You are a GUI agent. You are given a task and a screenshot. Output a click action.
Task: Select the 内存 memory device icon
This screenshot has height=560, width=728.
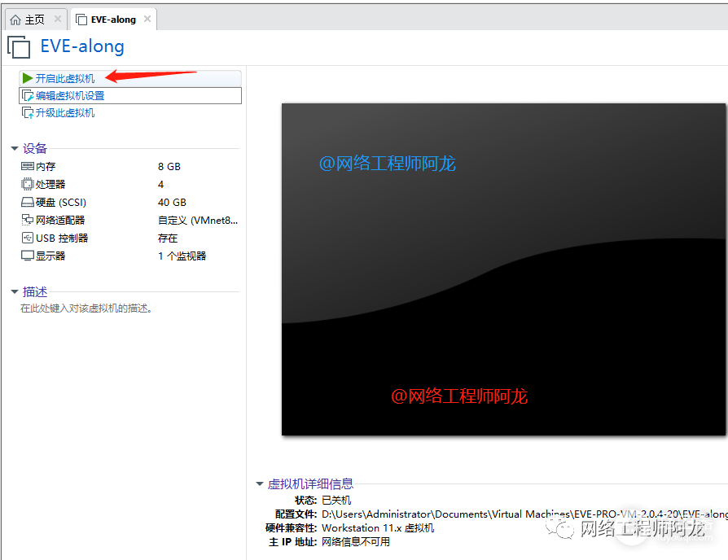[28, 166]
